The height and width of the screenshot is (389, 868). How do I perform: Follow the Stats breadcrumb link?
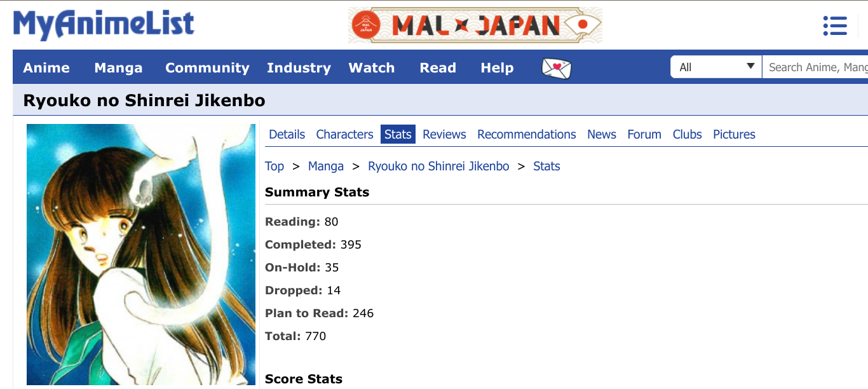coord(546,166)
